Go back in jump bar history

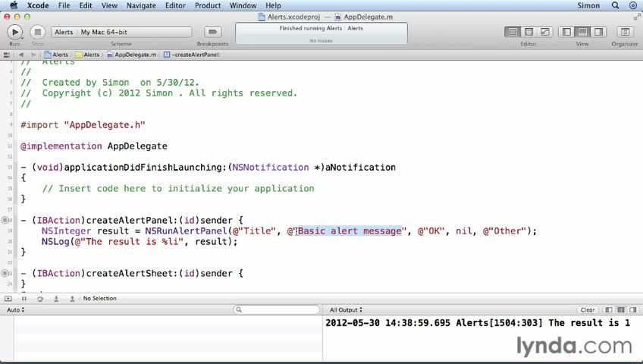coord(21,55)
